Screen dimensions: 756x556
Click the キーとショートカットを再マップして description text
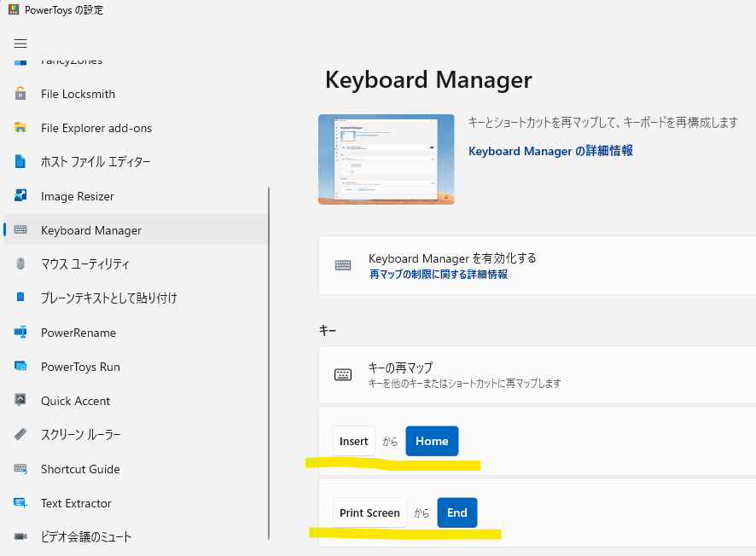603,123
